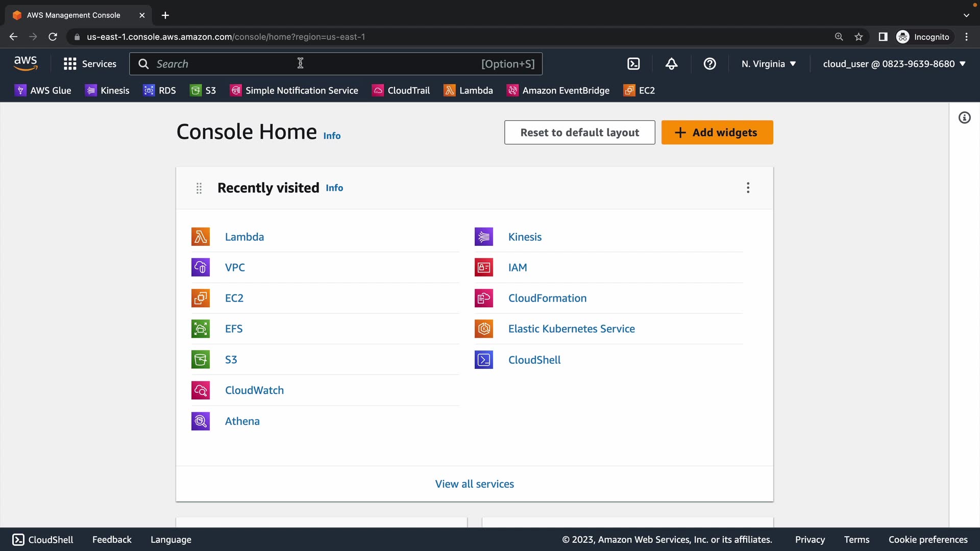Expand the cloud_user account dropdown
Screen dimensions: 980x551
(x=894, y=64)
